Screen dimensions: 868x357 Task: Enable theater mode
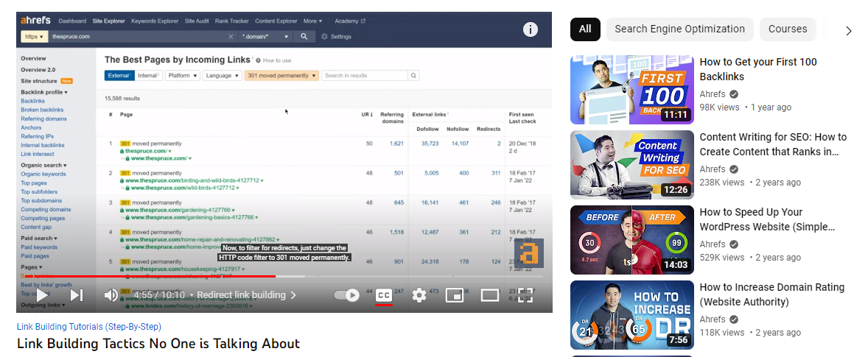pyautogui.click(x=490, y=296)
